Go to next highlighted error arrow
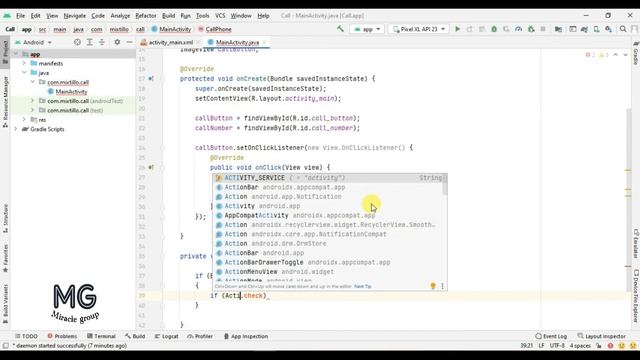640x360 pixels. tap(625, 55)
